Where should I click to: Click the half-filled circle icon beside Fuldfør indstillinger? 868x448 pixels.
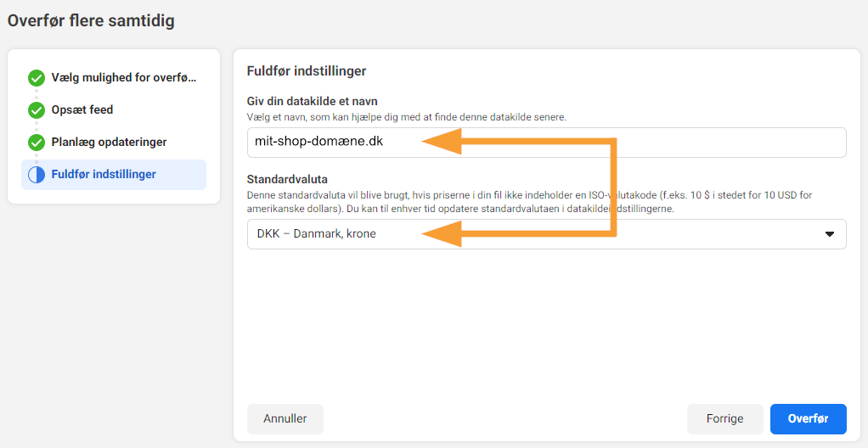[37, 175]
